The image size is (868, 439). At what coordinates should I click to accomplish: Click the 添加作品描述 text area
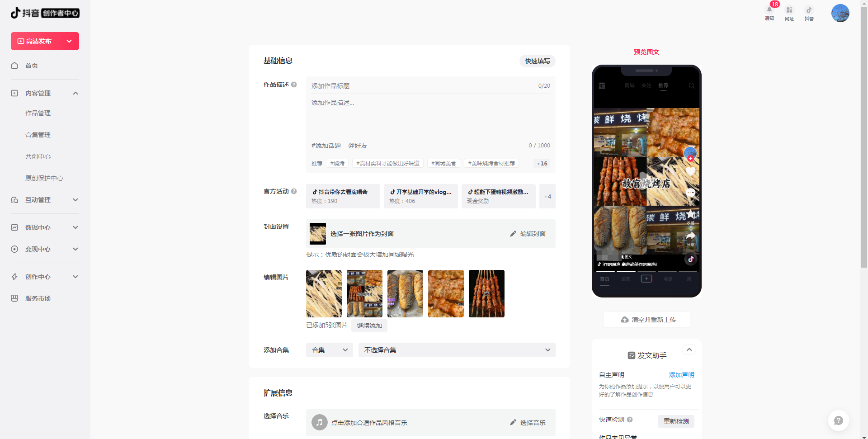[x=431, y=118]
